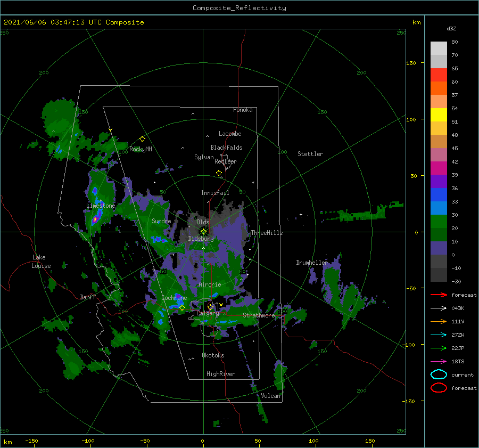The image size is (479, 448).
Task: Click the green 22JP arrow in the legend
Action: point(439,348)
